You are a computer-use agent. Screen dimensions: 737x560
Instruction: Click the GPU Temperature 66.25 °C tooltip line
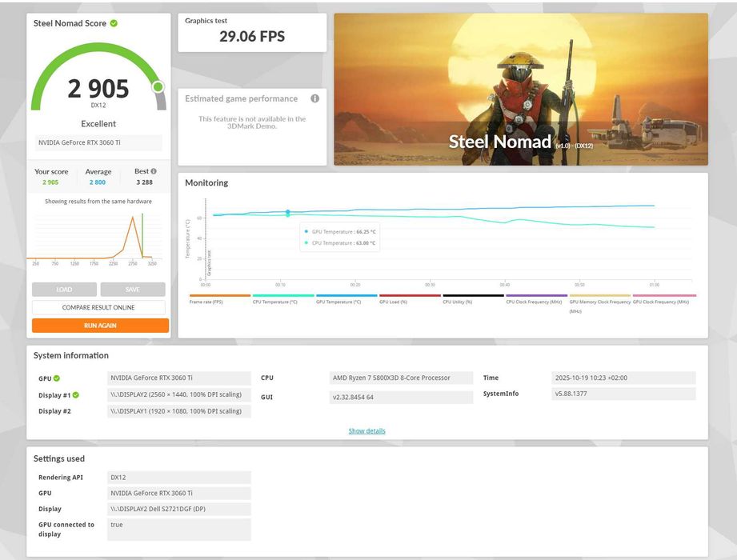click(x=340, y=232)
